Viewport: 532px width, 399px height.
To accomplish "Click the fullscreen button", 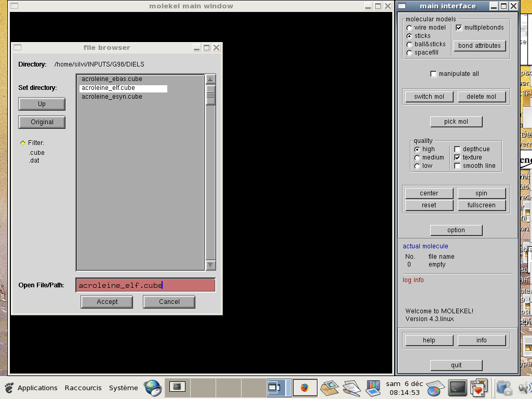I will (482, 205).
